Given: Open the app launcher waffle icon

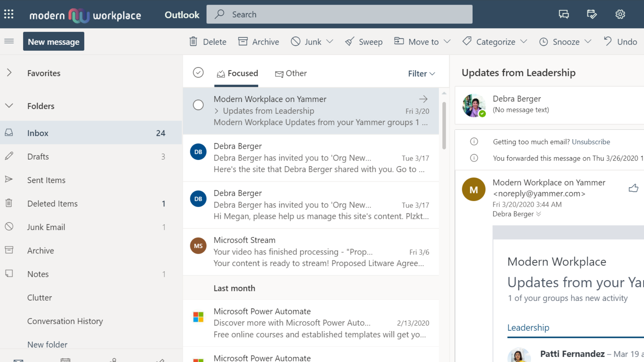Looking at the screenshot, I should pyautogui.click(x=9, y=14).
